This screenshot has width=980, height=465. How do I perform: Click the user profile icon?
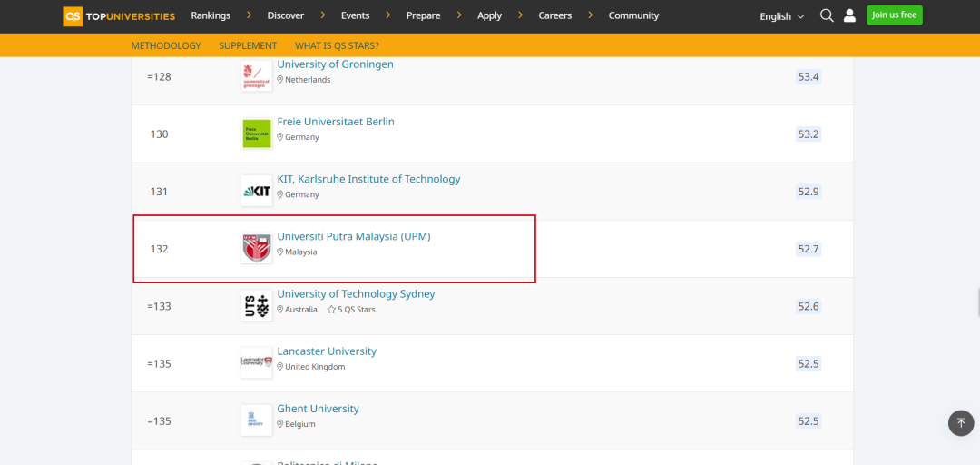849,15
